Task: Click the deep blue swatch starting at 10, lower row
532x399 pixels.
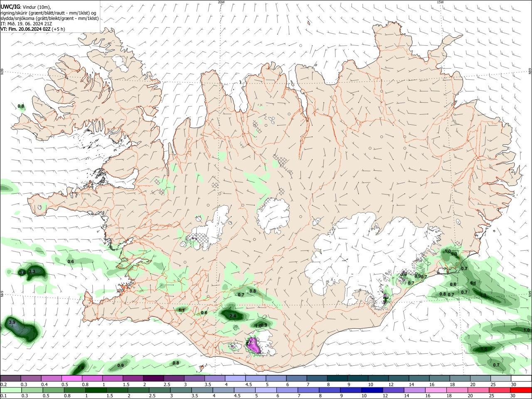Action: (x=372, y=390)
